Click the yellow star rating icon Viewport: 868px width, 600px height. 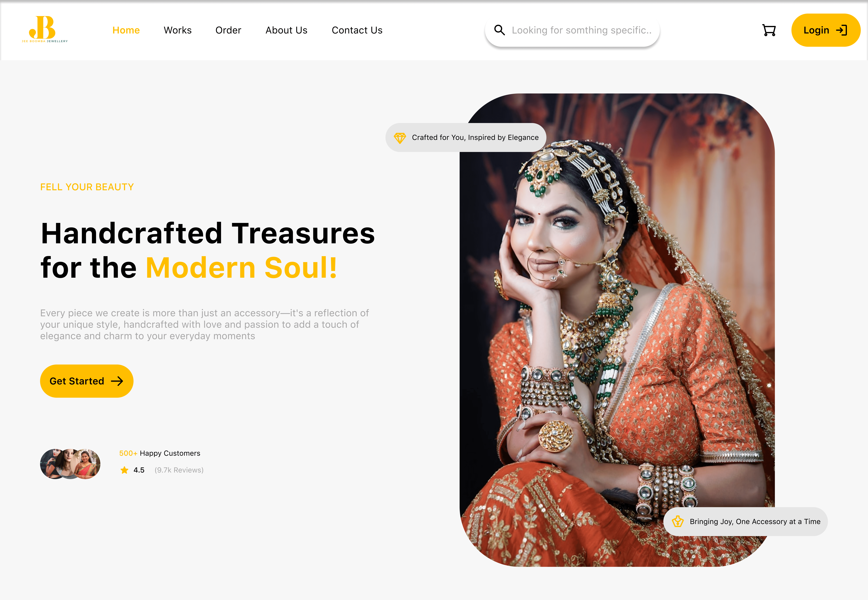pos(124,470)
